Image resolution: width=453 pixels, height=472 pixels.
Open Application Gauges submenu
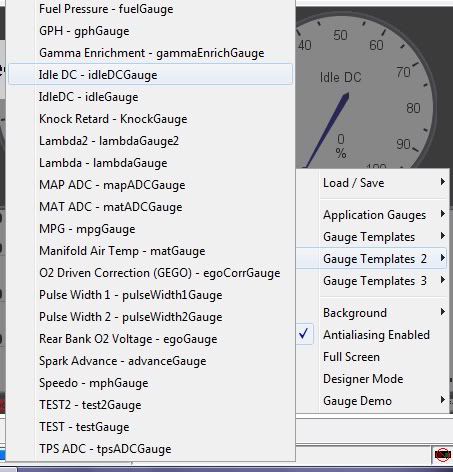[372, 215]
